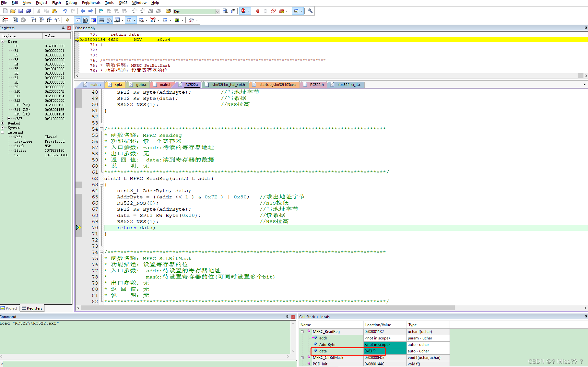588x367 pixels.
Task: Switch to the RC522.h tab
Action: click(314, 85)
